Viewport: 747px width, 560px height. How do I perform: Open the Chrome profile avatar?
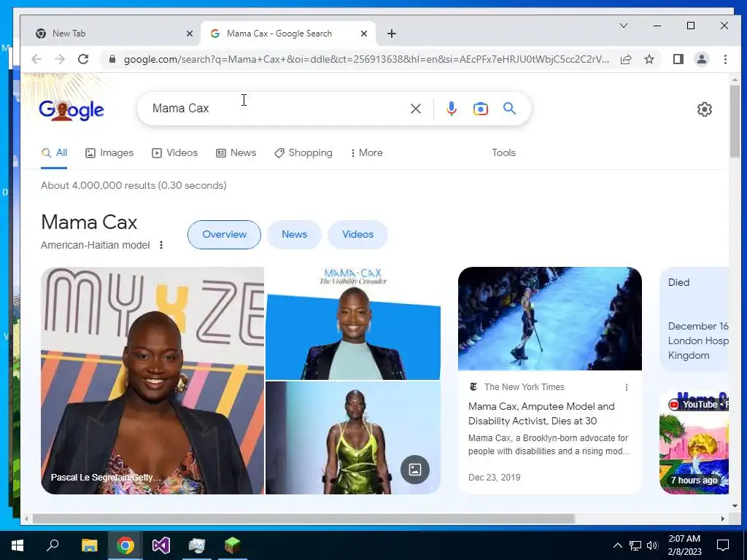click(701, 59)
